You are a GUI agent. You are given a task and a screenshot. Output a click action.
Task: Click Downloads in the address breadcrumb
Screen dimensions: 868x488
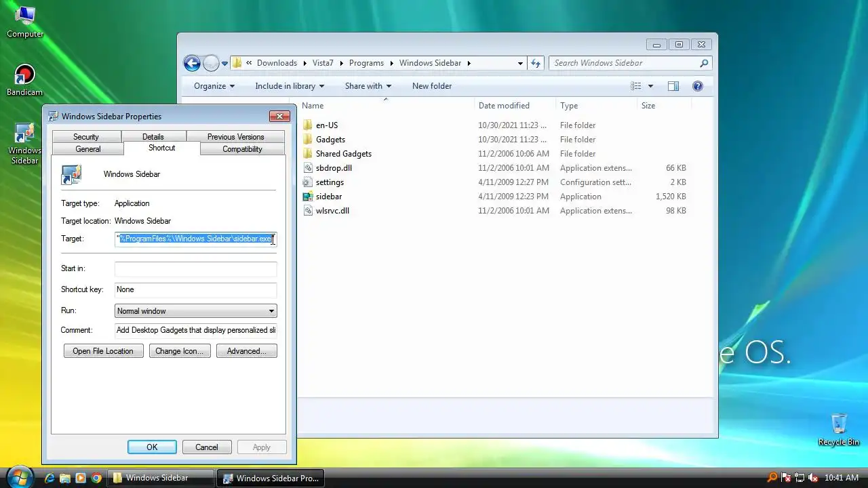pyautogui.click(x=277, y=63)
